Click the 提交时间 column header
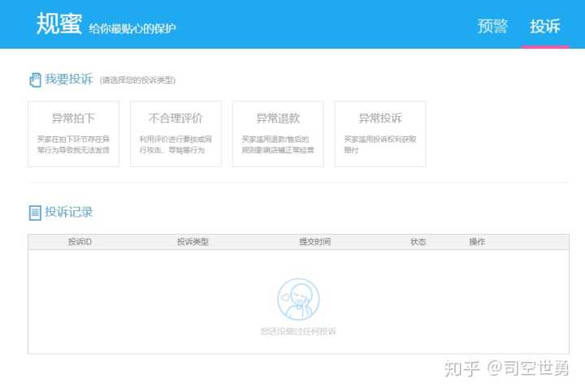The height and width of the screenshot is (392, 585). [314, 242]
